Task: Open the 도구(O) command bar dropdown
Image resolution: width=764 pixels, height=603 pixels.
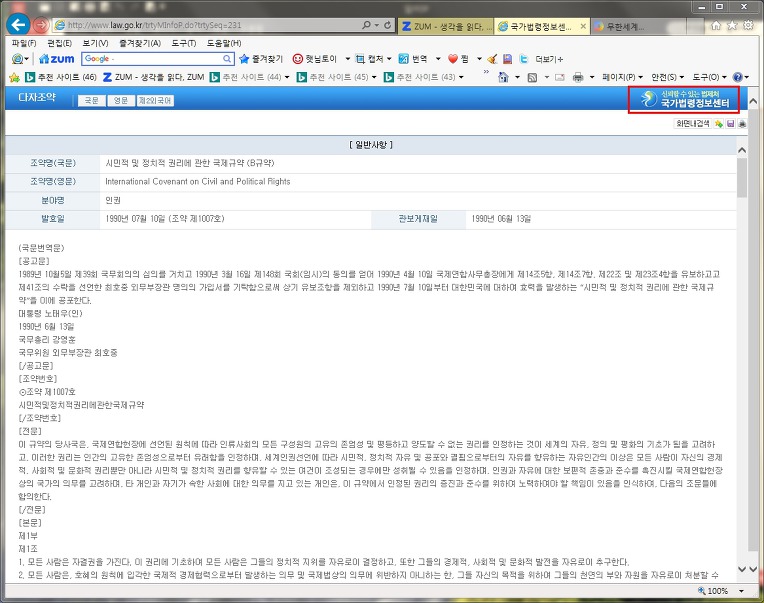Action: [709, 77]
